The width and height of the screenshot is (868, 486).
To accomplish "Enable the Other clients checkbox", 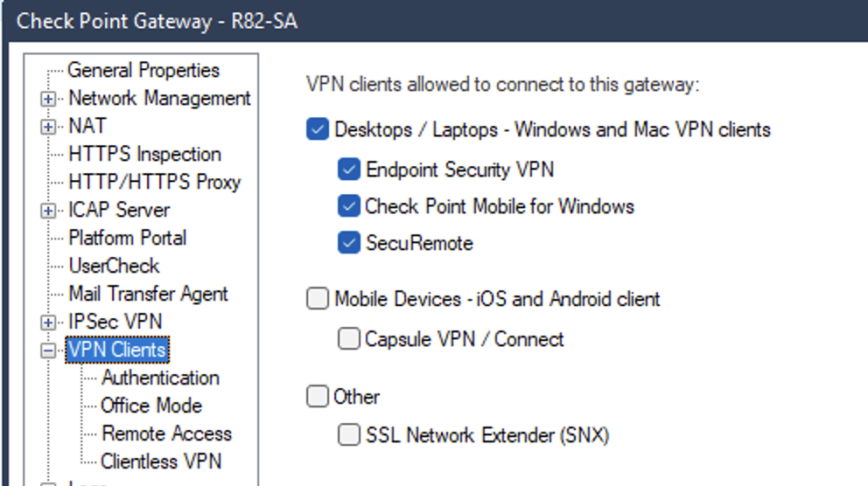I will click(318, 396).
